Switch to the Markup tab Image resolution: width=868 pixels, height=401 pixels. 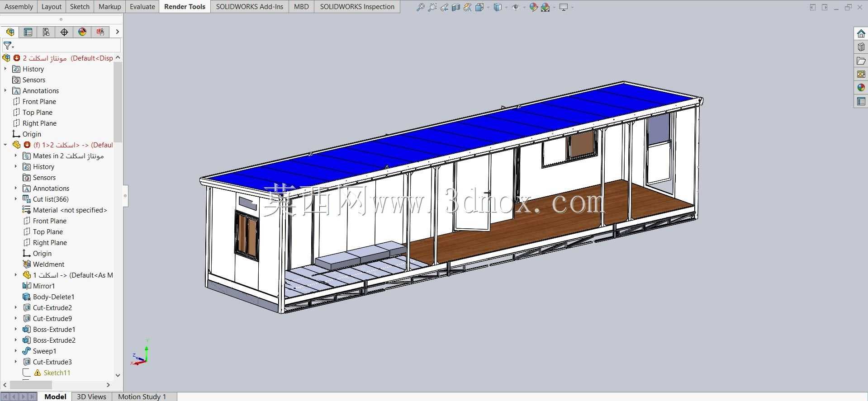[x=109, y=6]
